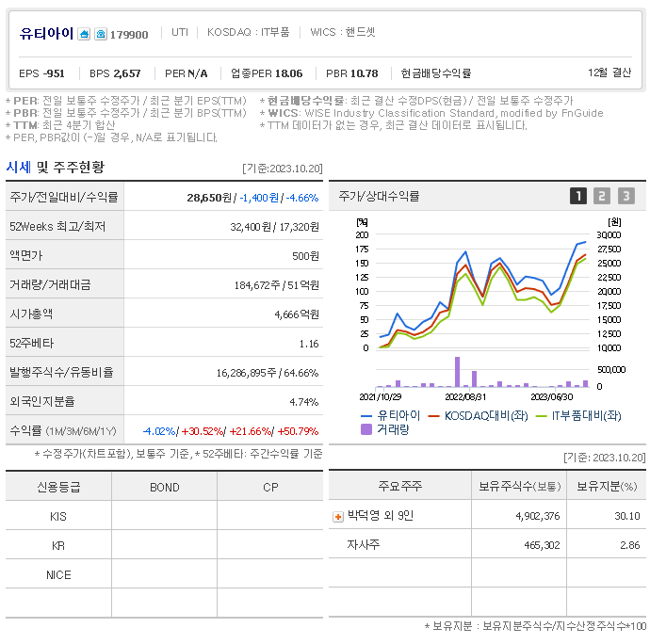Image resolution: width=650 pixels, height=644 pixels.
Task: Select the chart date 2022/08/31
Action: (465, 397)
